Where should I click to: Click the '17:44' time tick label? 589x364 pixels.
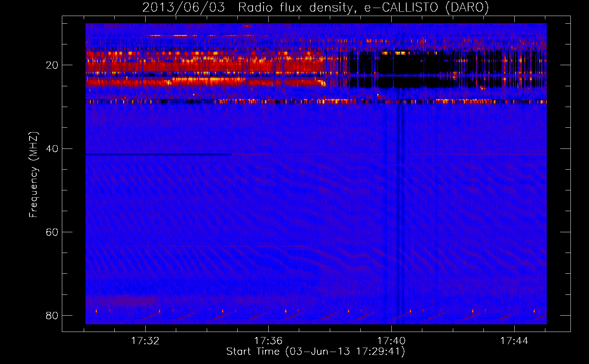point(514,341)
